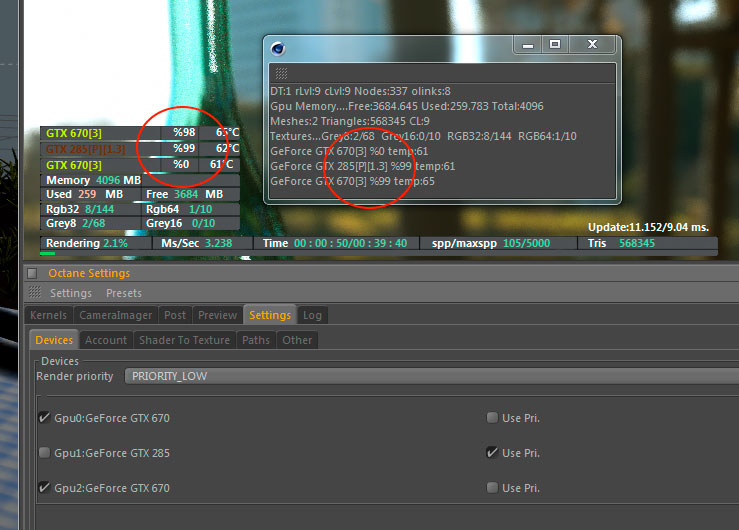Select the Devices sub-tab
This screenshot has height=530, width=739.
(54, 340)
